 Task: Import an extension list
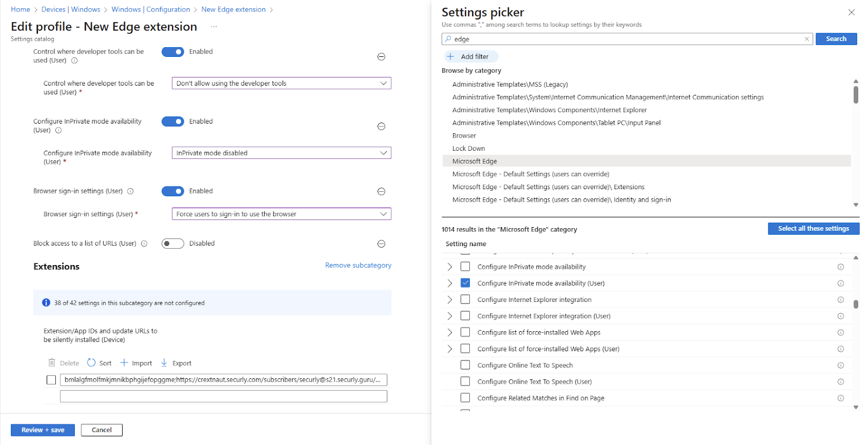[x=136, y=363]
